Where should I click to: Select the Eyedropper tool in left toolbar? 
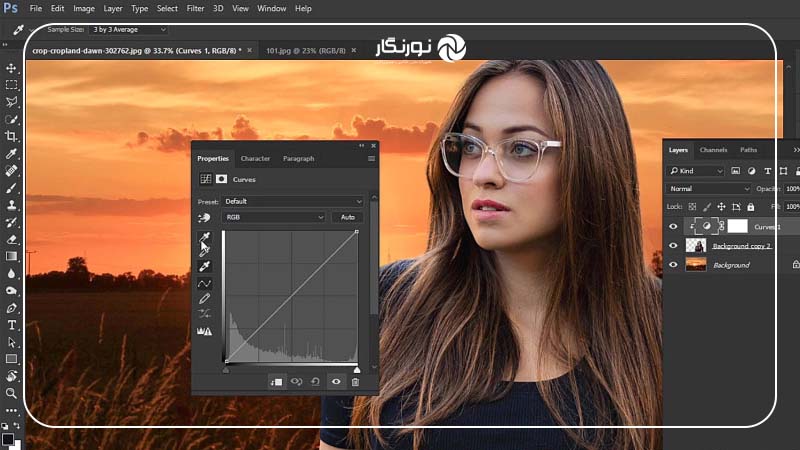(x=11, y=154)
